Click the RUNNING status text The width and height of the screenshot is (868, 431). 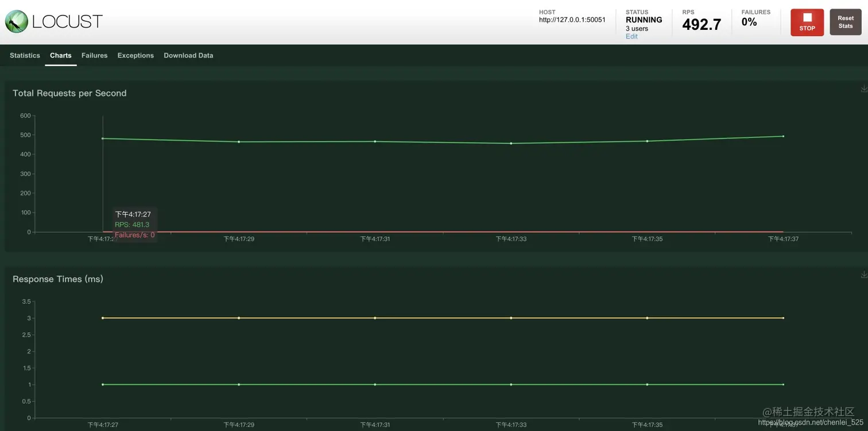[644, 20]
